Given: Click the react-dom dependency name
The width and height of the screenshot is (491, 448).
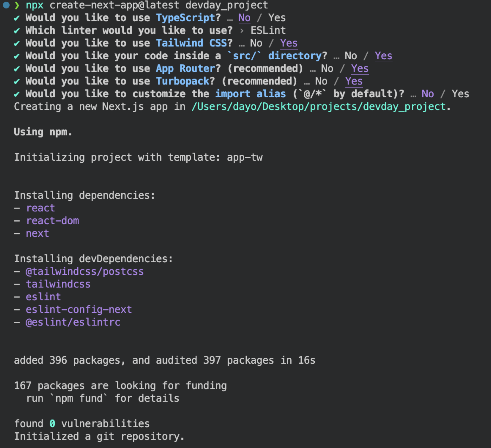Looking at the screenshot, I should click(53, 221).
